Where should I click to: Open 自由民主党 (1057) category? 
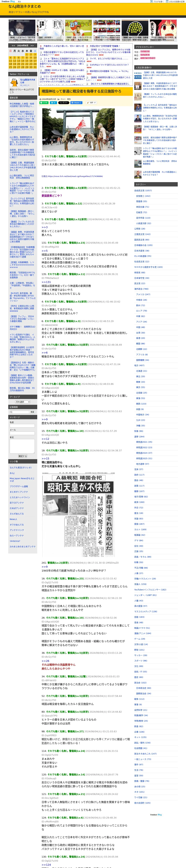[x=143, y=190]
